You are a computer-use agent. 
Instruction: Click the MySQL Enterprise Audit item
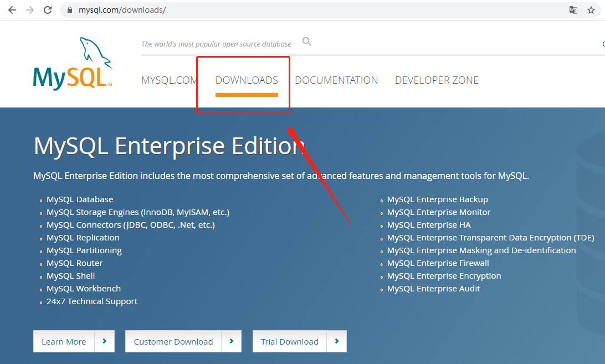tap(433, 289)
